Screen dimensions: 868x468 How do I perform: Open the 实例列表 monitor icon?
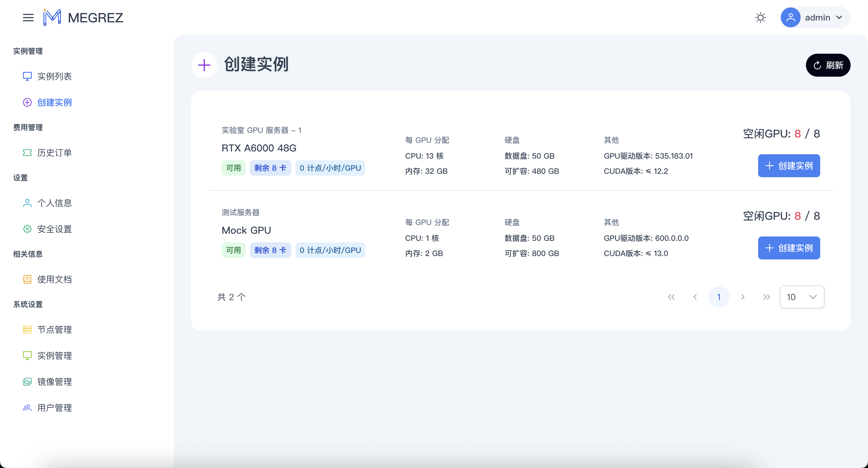[x=27, y=76]
